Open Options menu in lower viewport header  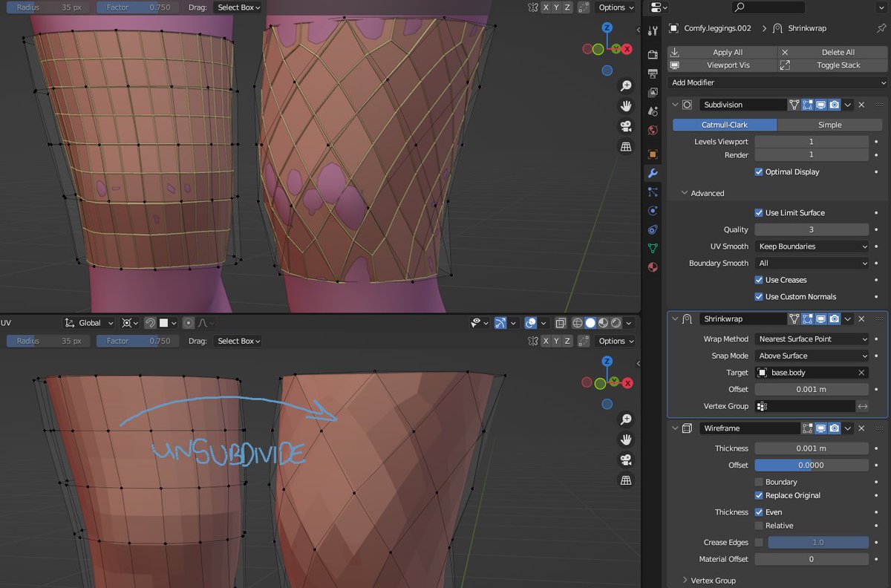pyautogui.click(x=616, y=341)
